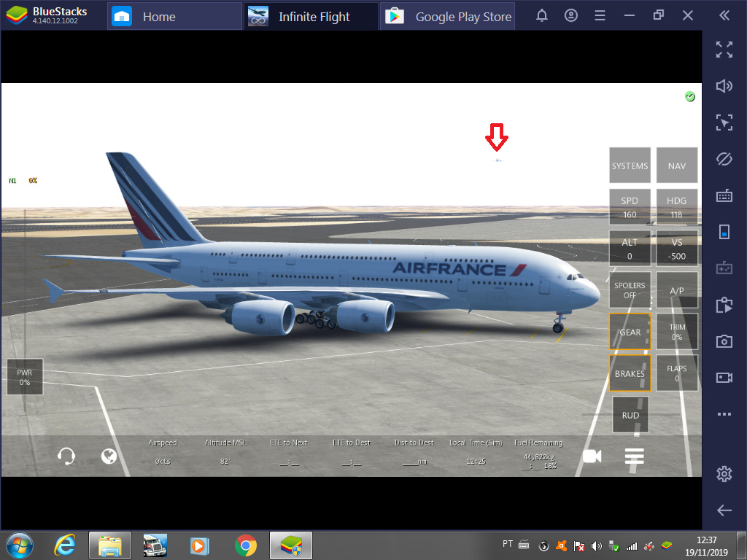This screenshot has width=747, height=560.
Task: Launch Internet Explorer from taskbar
Action: coord(65,545)
